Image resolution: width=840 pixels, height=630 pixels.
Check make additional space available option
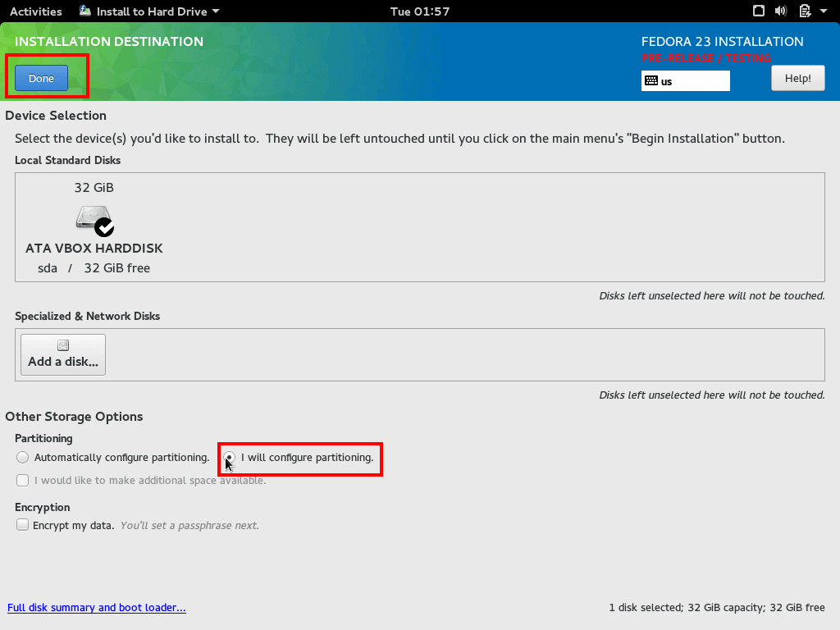click(23, 481)
